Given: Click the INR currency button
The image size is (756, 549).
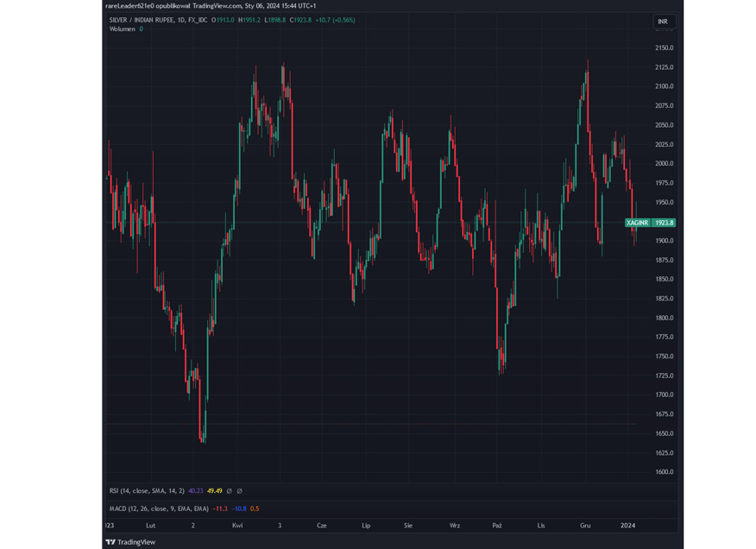Looking at the screenshot, I should click(x=662, y=22).
